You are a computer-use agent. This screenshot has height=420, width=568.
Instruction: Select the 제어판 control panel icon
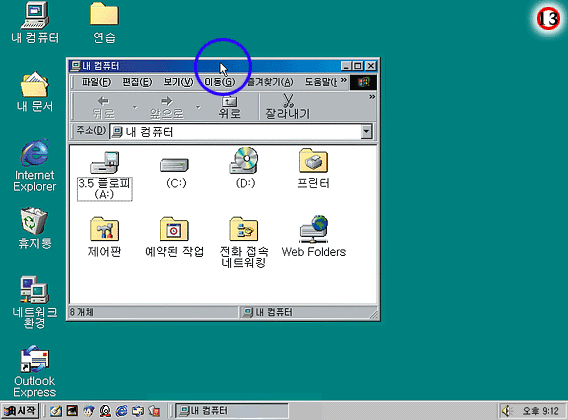point(104,229)
